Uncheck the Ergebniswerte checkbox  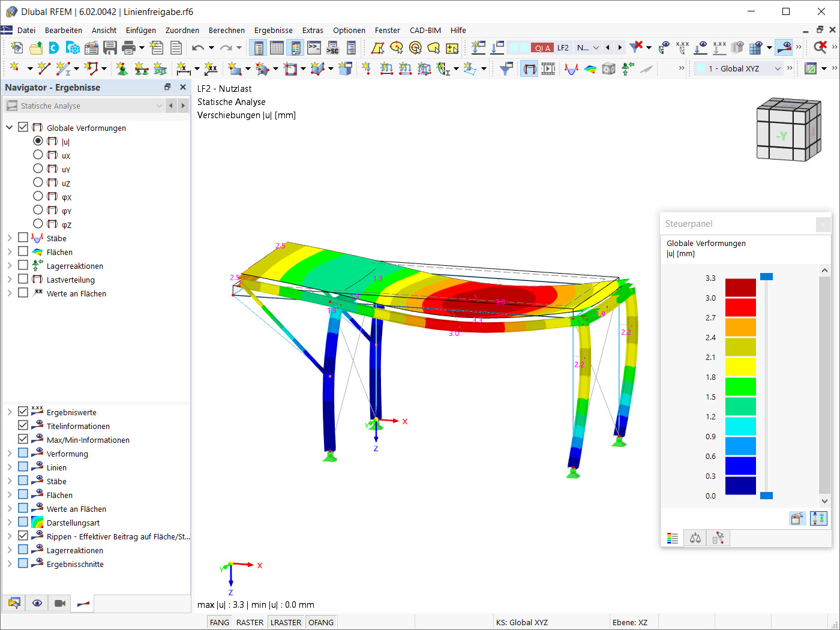click(x=23, y=412)
